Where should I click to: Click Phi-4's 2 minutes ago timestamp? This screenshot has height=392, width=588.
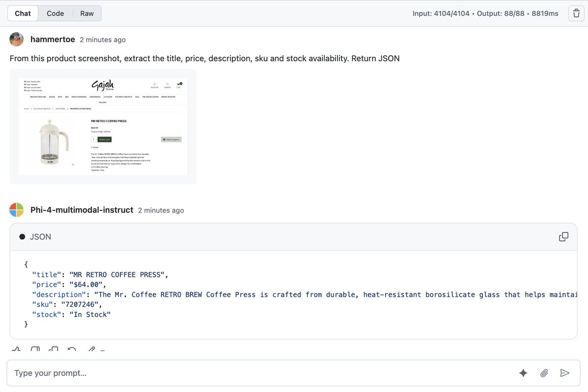(x=161, y=210)
